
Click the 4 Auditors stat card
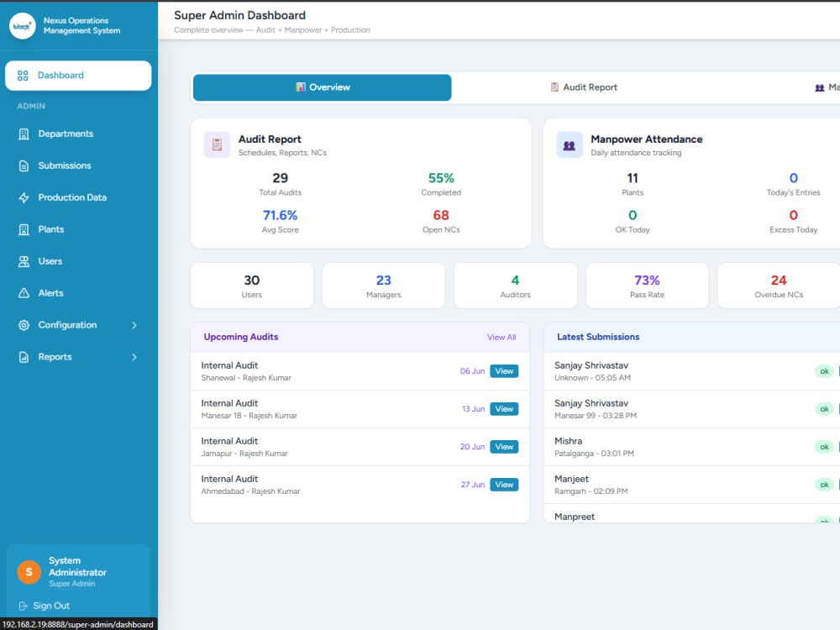(x=516, y=286)
